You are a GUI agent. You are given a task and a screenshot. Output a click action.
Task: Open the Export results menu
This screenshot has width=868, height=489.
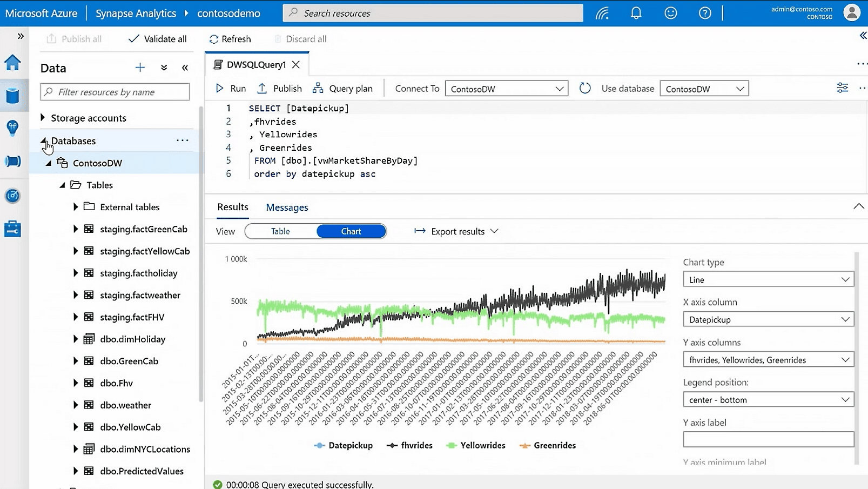pyautogui.click(x=455, y=231)
